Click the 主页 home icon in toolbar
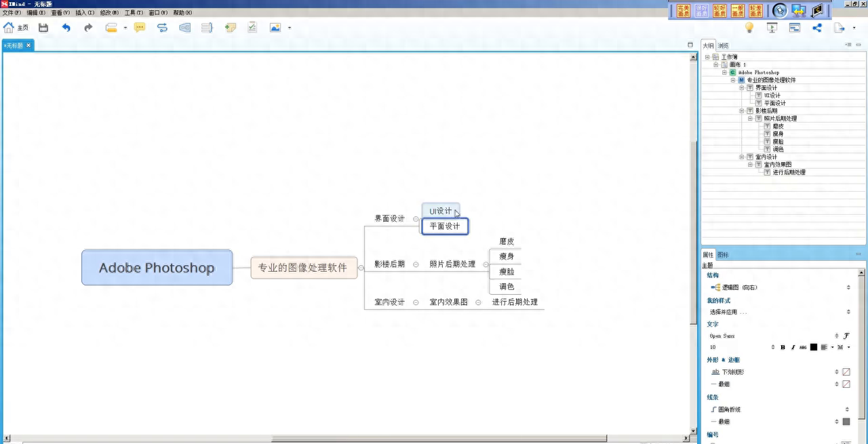 click(x=9, y=28)
